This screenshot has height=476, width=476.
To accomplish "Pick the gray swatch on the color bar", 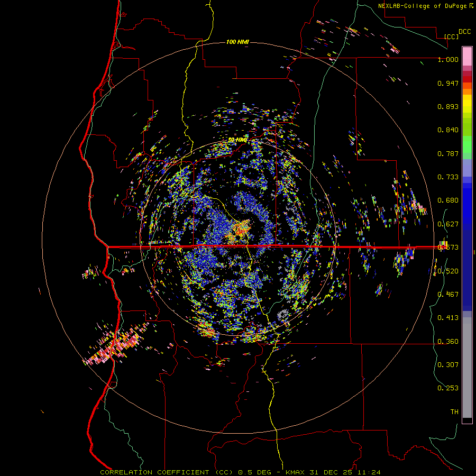I will coord(467,368).
